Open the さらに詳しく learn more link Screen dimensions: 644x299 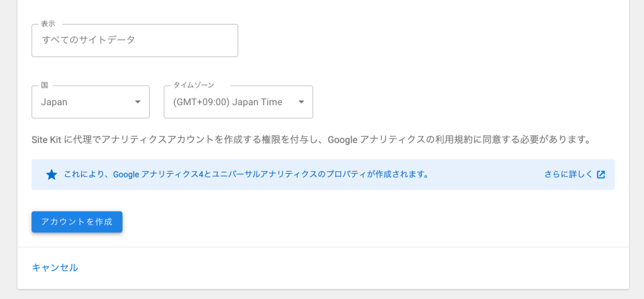coord(569,174)
